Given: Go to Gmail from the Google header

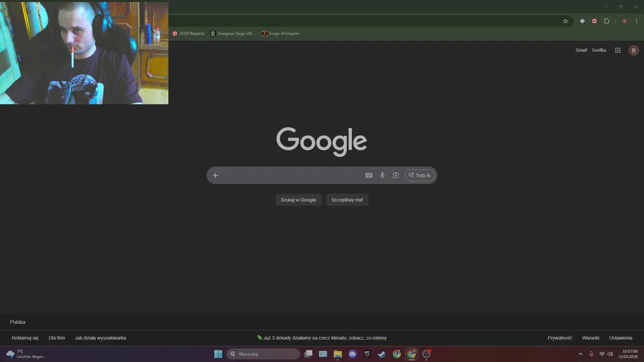Looking at the screenshot, I should pyautogui.click(x=581, y=50).
